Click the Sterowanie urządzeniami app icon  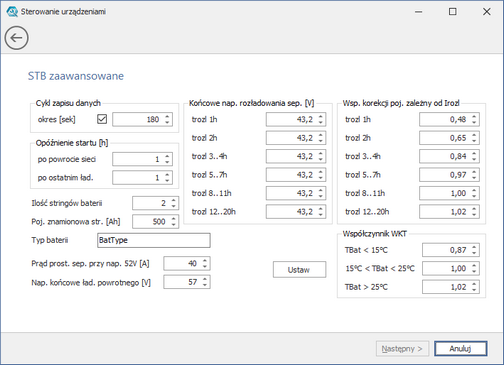[x=12, y=12]
